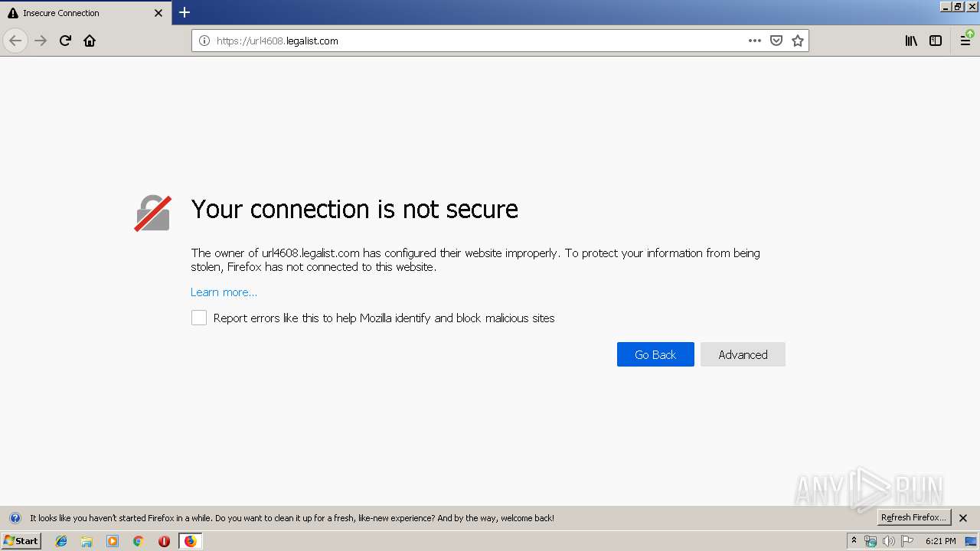
Task: Open the media player taskbar icon
Action: (113, 541)
